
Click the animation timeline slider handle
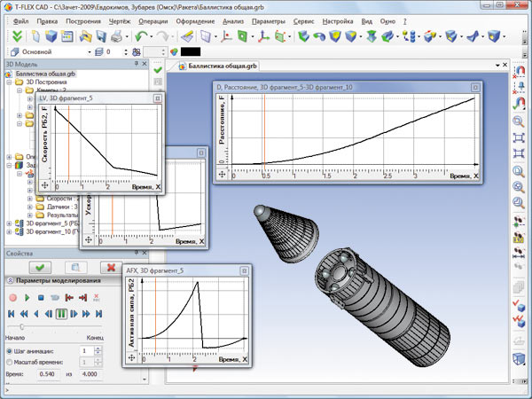click(x=21, y=327)
